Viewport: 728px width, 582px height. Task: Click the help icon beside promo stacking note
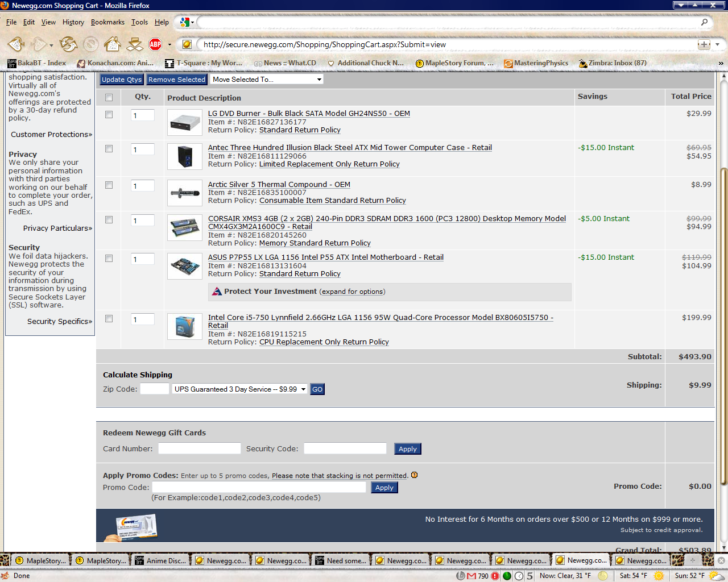pos(414,475)
